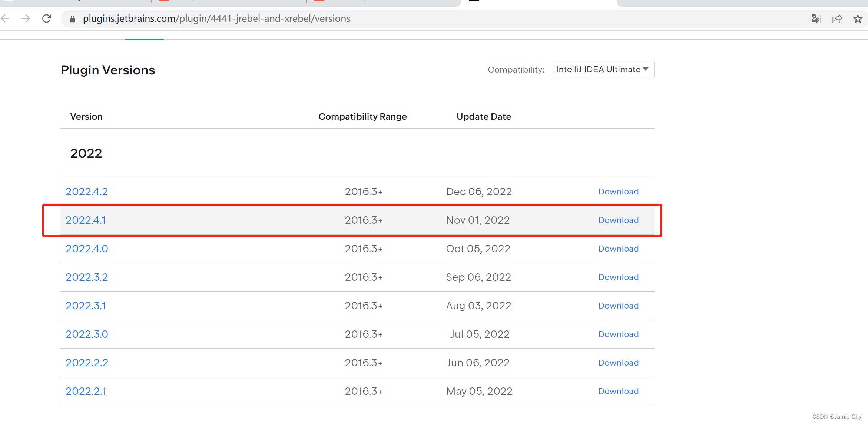
Task: Download version 2022.2.1
Action: (x=618, y=391)
